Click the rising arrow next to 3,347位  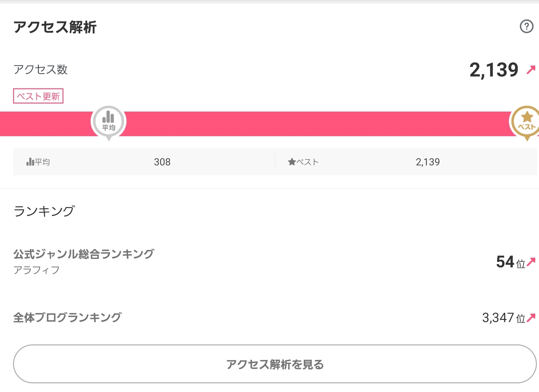[531, 317]
